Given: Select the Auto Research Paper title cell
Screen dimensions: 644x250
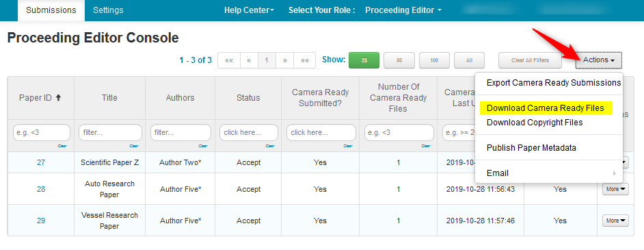Looking at the screenshot, I should (109, 189).
